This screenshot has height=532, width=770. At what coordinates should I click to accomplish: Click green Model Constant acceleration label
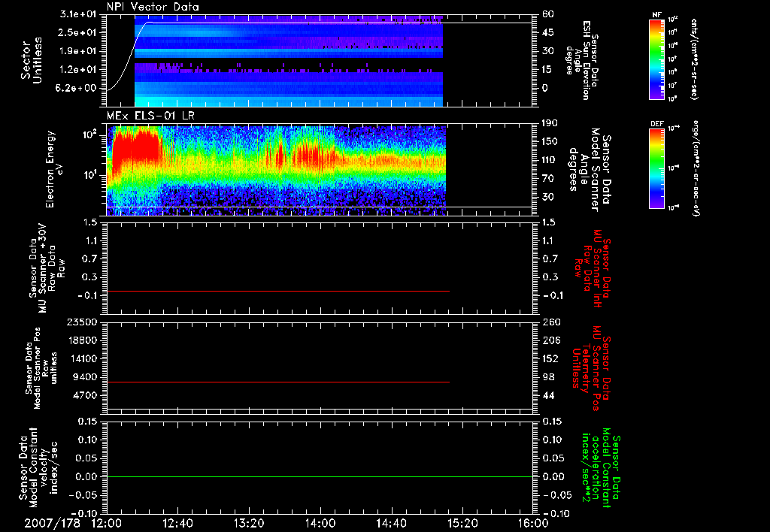(600, 469)
